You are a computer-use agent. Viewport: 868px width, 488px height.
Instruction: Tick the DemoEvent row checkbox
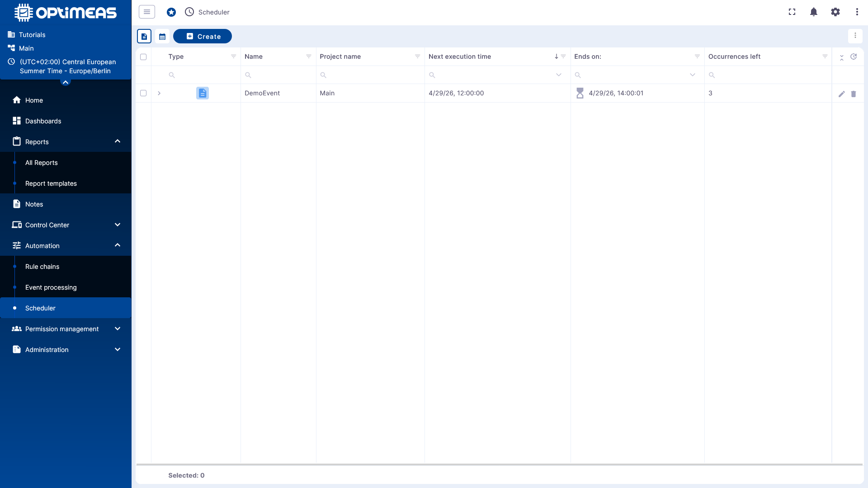[143, 93]
